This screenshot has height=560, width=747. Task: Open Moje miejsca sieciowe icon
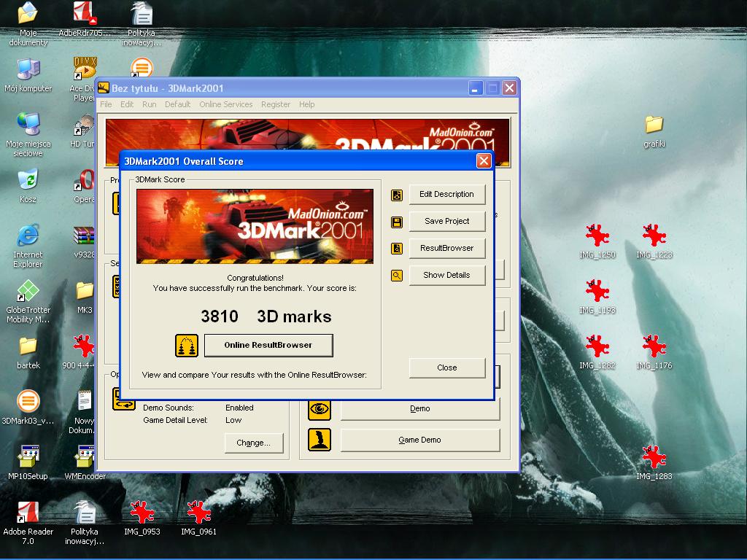pyautogui.click(x=28, y=135)
